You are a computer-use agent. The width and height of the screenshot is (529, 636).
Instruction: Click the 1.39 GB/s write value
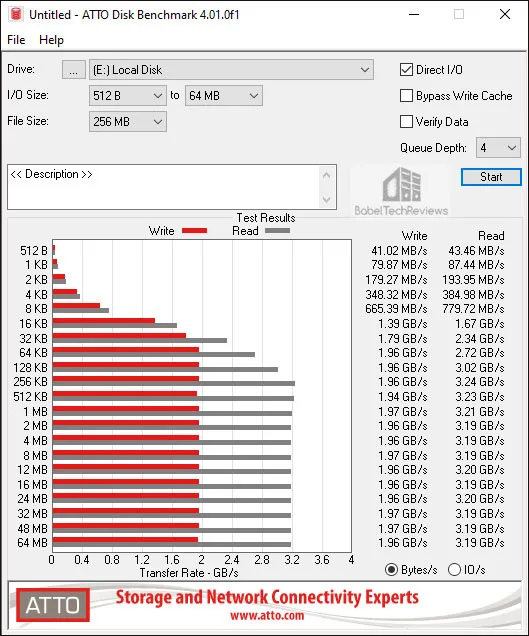tap(403, 324)
